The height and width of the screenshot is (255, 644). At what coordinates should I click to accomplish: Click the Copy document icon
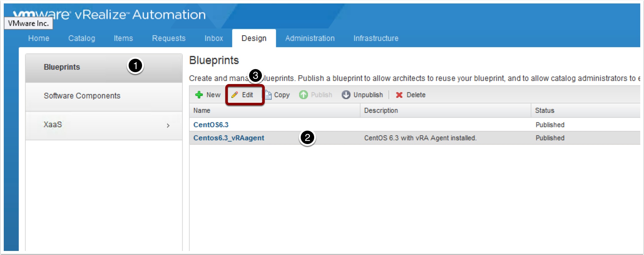click(x=268, y=95)
